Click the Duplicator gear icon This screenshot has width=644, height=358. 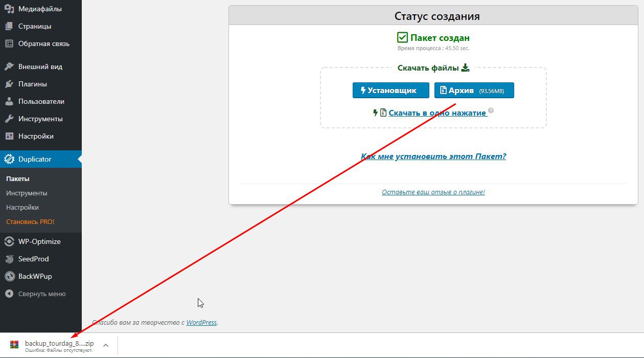tap(9, 159)
